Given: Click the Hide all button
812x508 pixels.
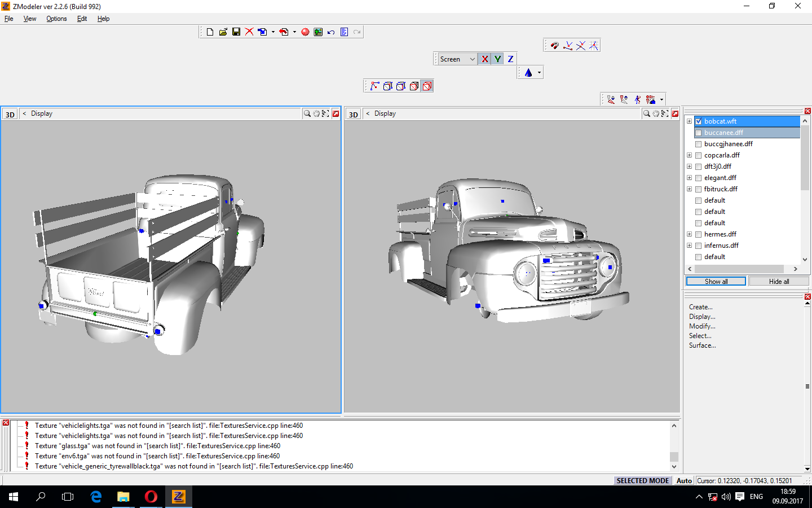Looking at the screenshot, I should [x=779, y=281].
